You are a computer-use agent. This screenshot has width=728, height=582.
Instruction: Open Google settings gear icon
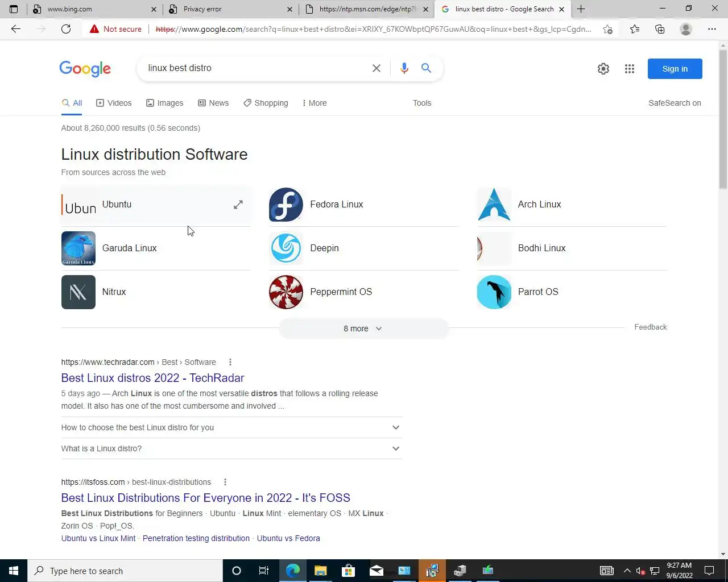[x=603, y=69]
